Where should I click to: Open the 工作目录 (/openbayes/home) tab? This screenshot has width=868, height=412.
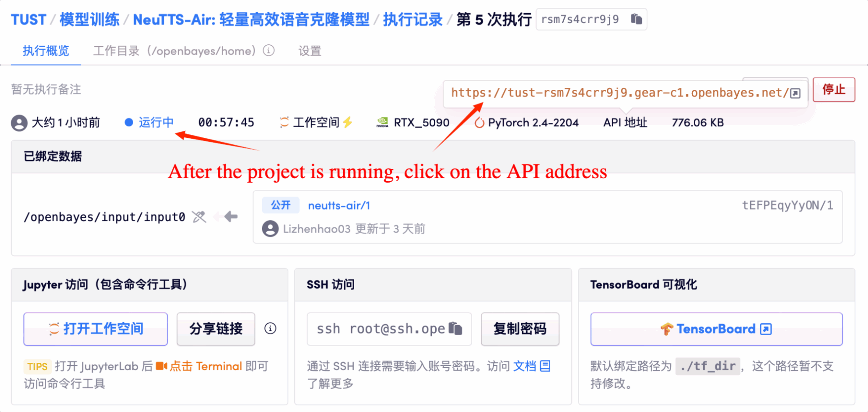[x=174, y=51]
